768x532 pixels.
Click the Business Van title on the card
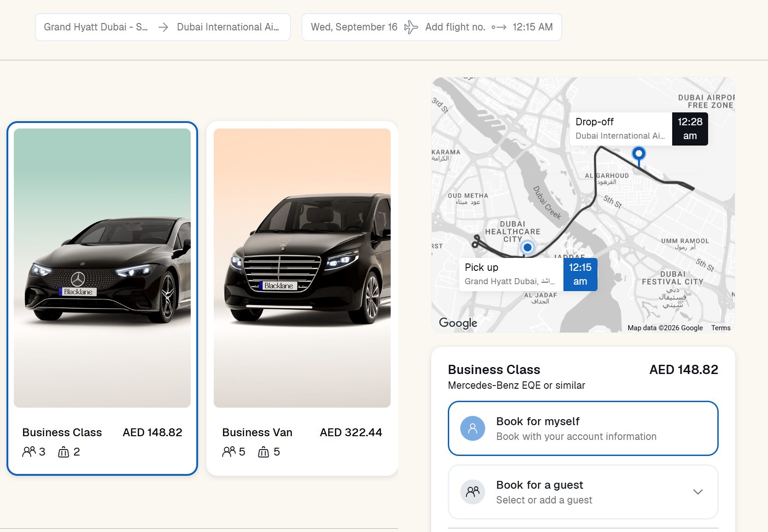(x=257, y=433)
